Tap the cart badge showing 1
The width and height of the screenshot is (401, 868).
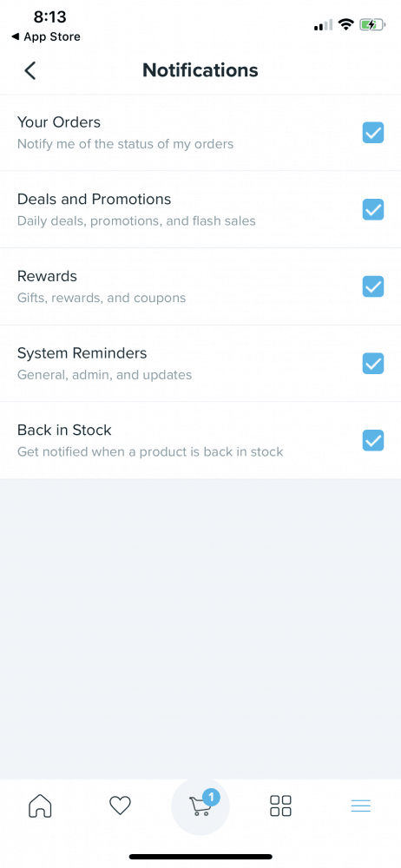pyautogui.click(x=211, y=798)
